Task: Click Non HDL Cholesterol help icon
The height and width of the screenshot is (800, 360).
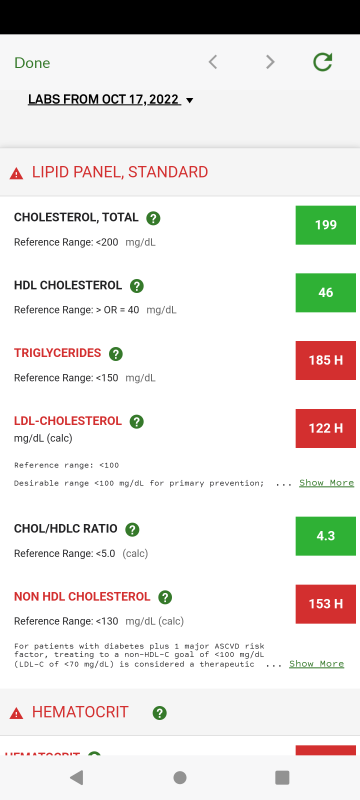Action: click(x=165, y=597)
